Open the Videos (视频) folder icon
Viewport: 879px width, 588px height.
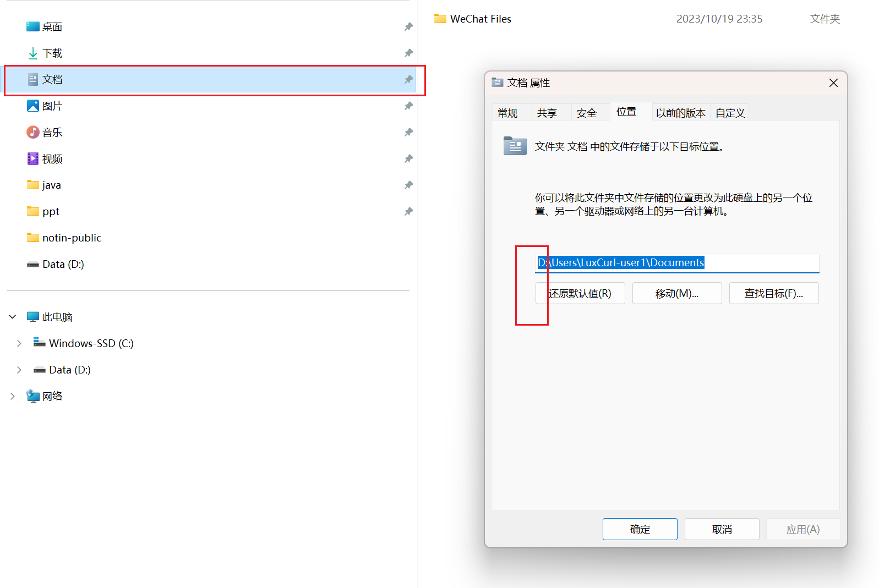(33, 158)
